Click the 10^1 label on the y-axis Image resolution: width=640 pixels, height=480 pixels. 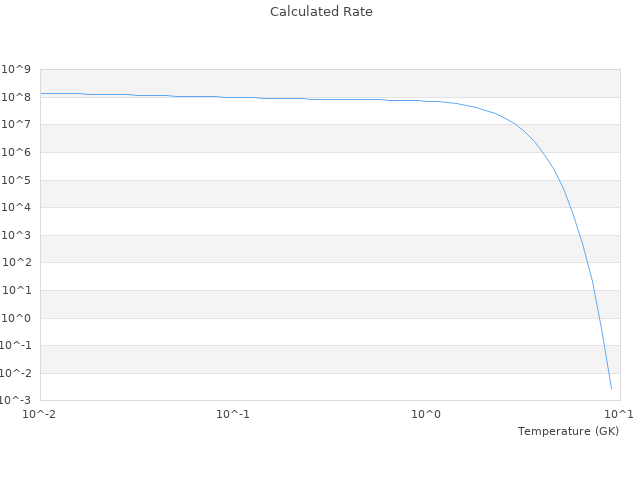[16, 291]
